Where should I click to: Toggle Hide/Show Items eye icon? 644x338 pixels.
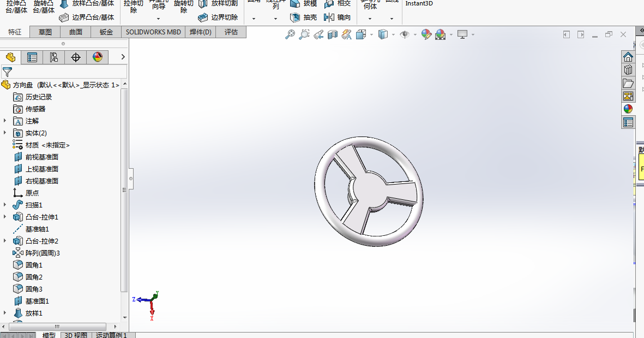tap(405, 34)
